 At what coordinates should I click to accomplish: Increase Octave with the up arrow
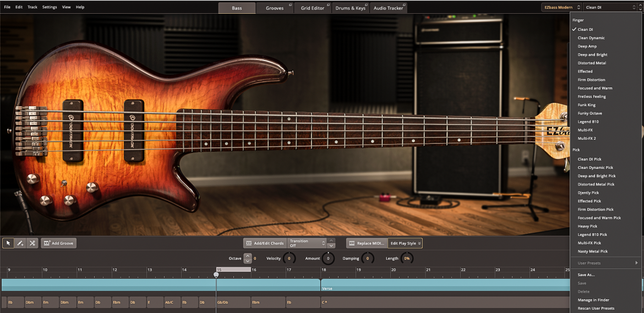(x=247, y=256)
